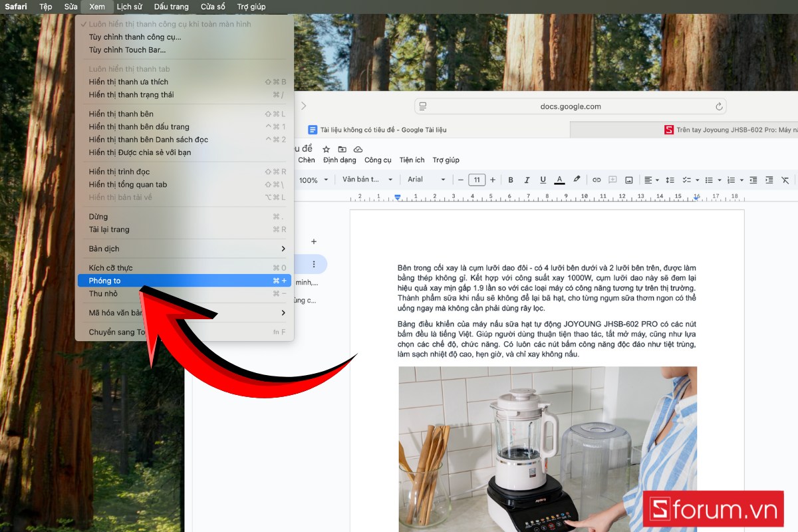The width and height of the screenshot is (798, 532).
Task: Open the Docs "Định dạng" menu
Action: pyautogui.click(x=340, y=160)
